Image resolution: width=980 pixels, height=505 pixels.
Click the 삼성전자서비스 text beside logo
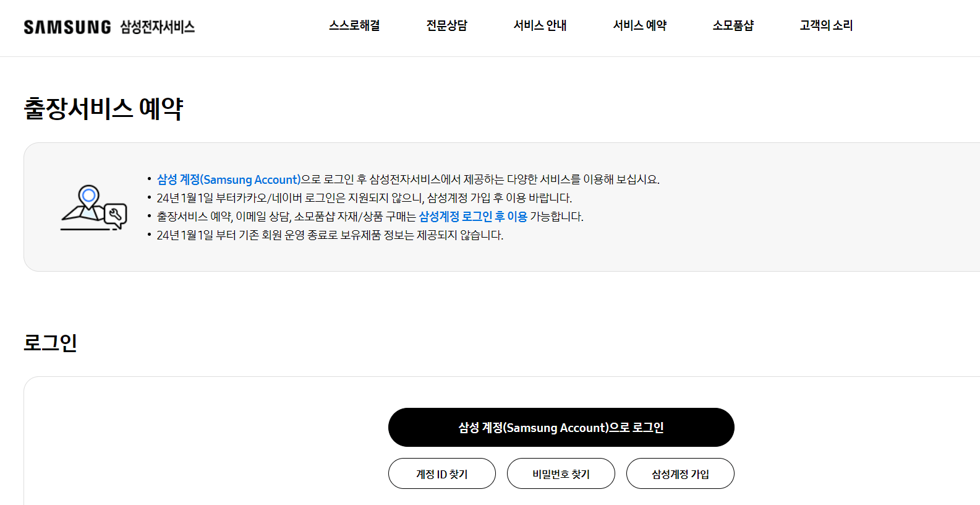coord(158,27)
